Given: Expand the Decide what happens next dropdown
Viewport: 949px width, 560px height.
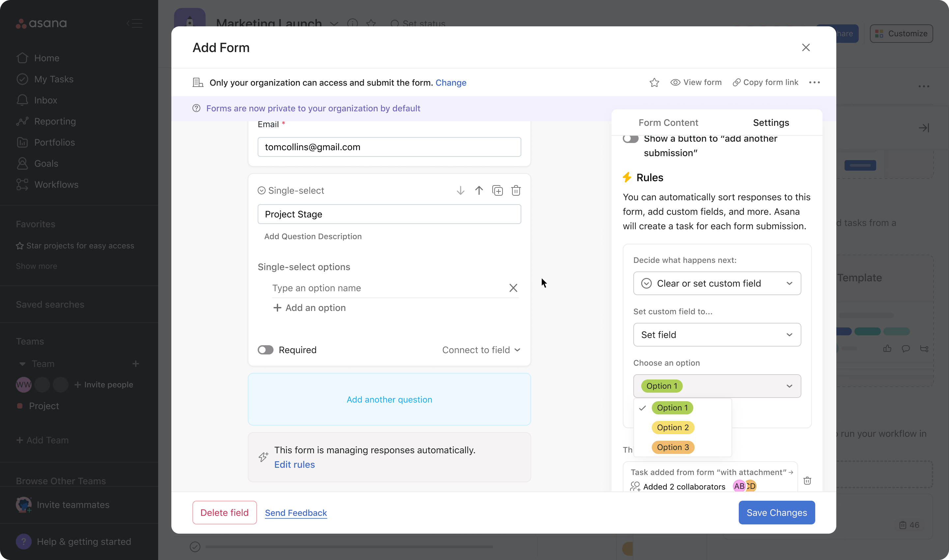Looking at the screenshot, I should tap(717, 283).
